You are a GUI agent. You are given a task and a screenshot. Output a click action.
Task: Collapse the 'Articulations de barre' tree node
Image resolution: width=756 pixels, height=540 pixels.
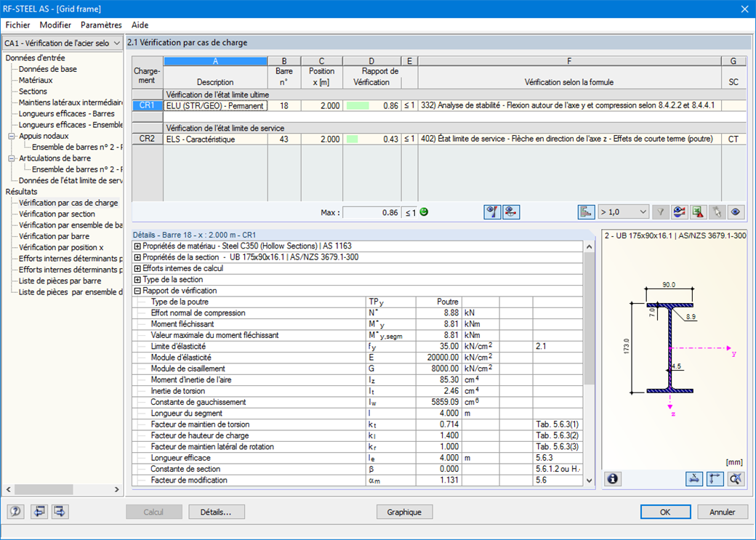12,158
